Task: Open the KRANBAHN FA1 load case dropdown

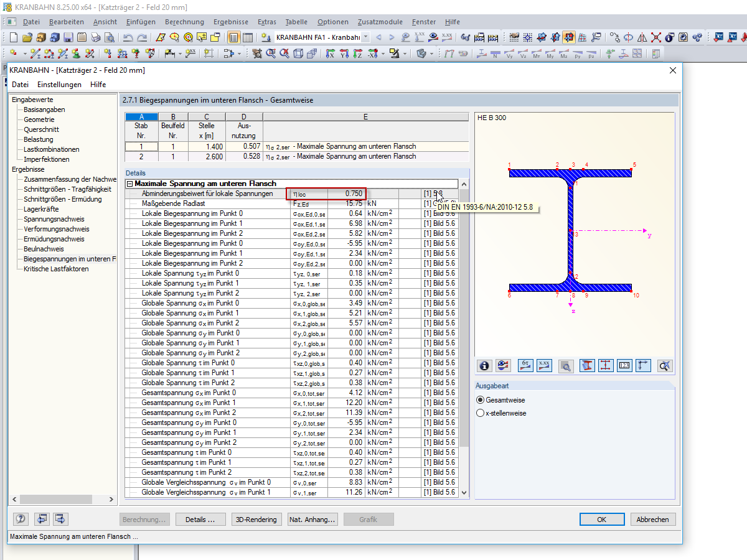Action: click(x=366, y=37)
